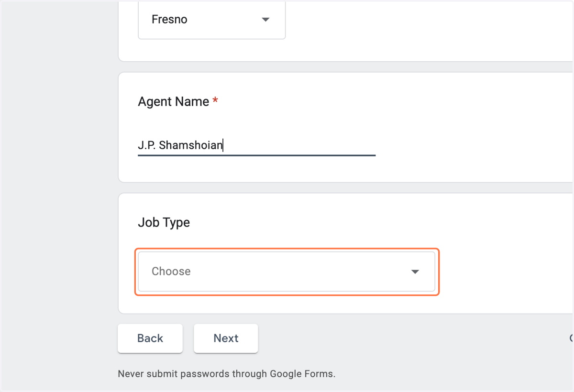Click the Job Type question label
This screenshot has width=574, height=392.
(164, 223)
